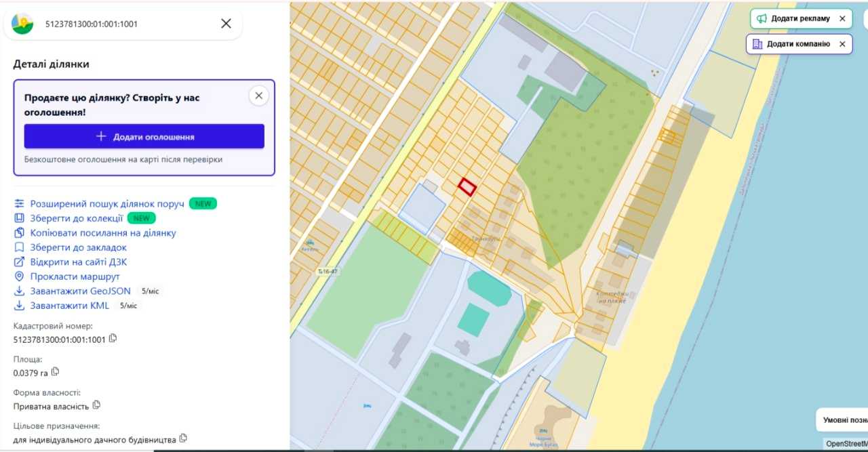
Task: Click the NEW badge next to 'Зберегти до колекції'
Action: click(141, 218)
